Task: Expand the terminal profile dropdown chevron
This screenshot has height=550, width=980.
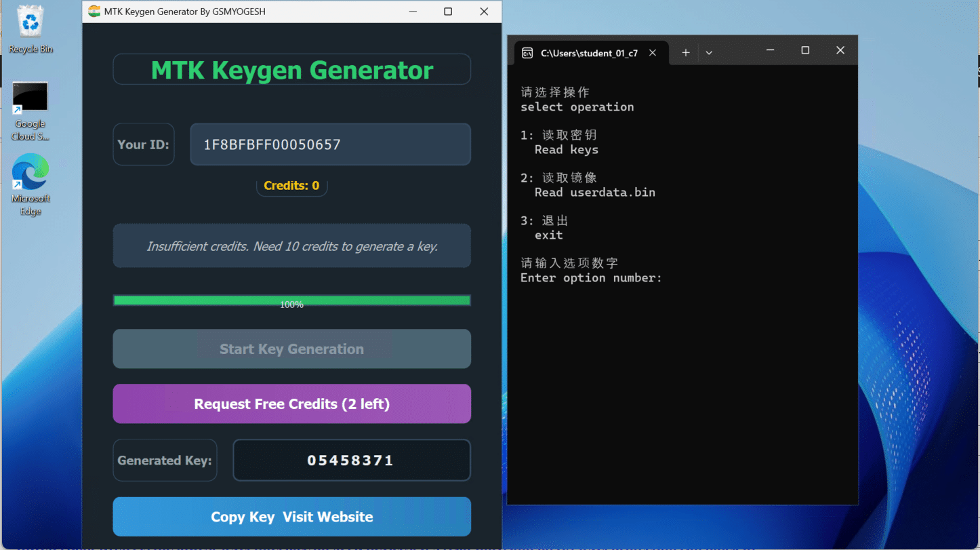Action: [x=709, y=53]
